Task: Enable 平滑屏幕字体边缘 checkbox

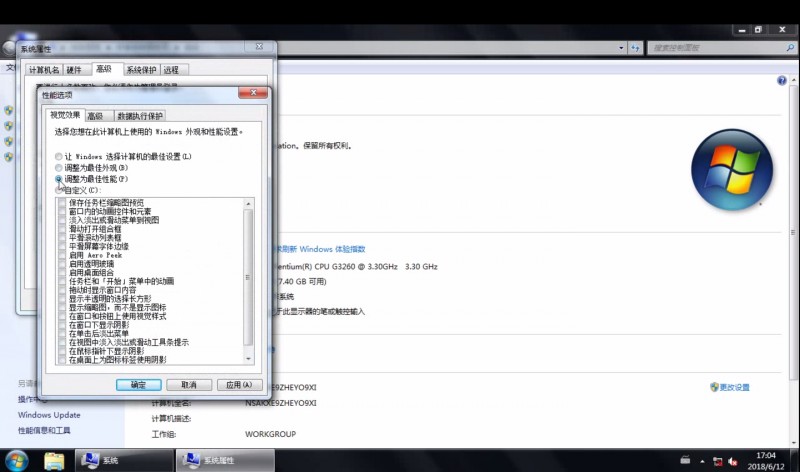Action: [62, 246]
